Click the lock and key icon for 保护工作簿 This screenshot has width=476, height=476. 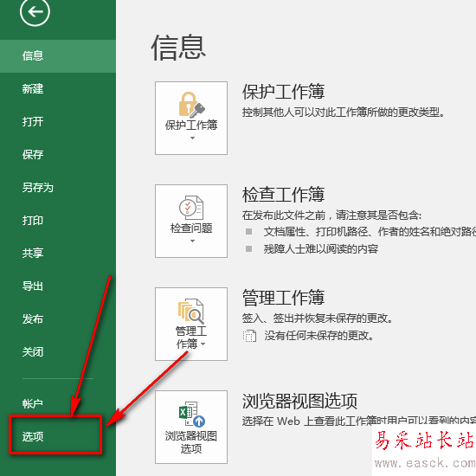tap(191, 105)
